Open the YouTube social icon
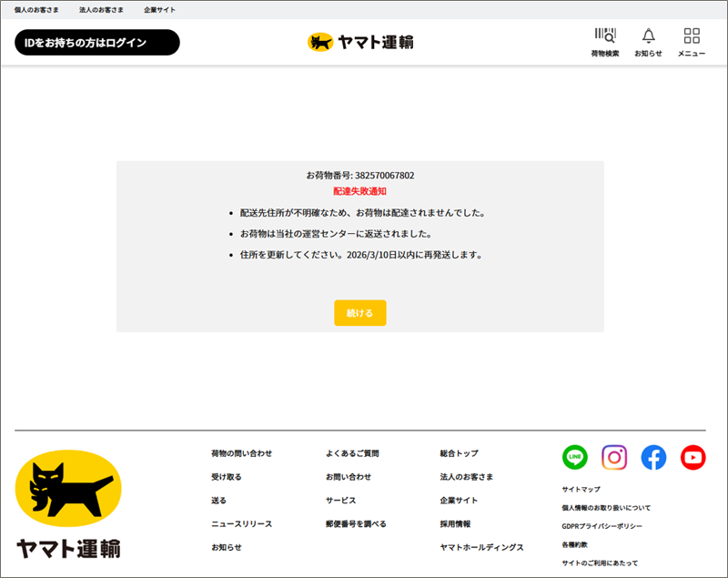Viewport: 728px width, 578px height. coord(693,457)
